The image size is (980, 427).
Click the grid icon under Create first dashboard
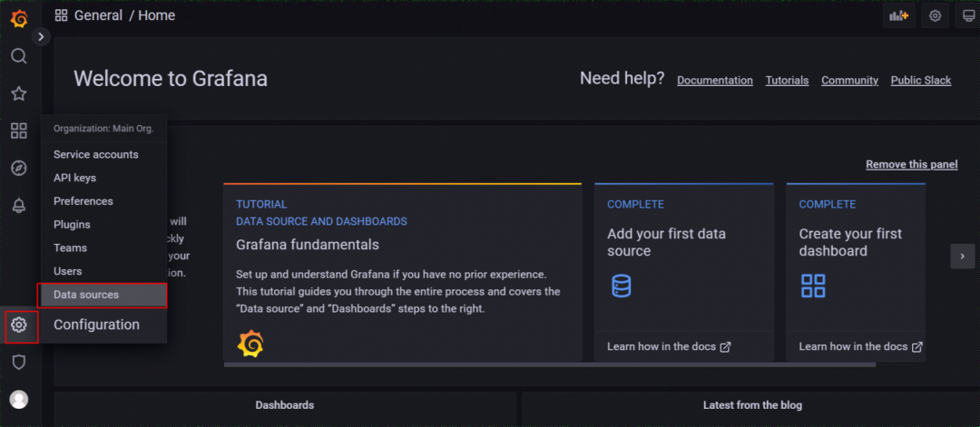point(813,286)
